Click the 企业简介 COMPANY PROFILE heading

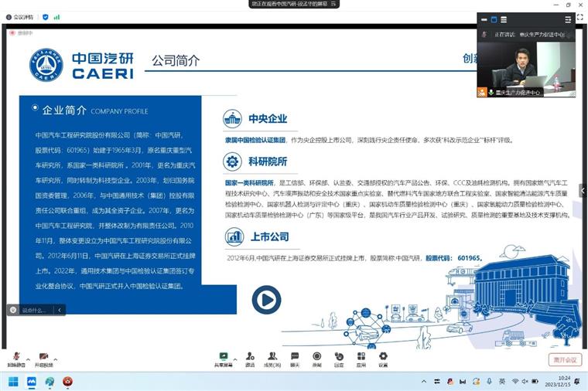click(95, 110)
